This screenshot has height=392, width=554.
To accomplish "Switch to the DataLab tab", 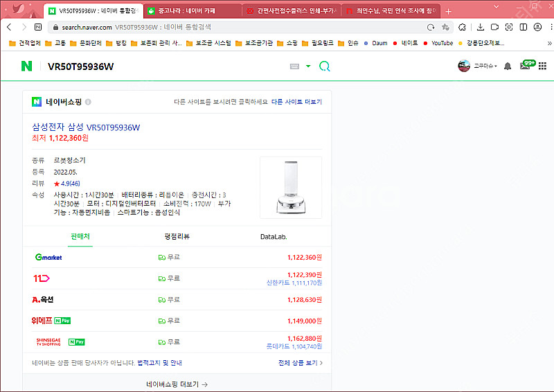I will 274,237.
